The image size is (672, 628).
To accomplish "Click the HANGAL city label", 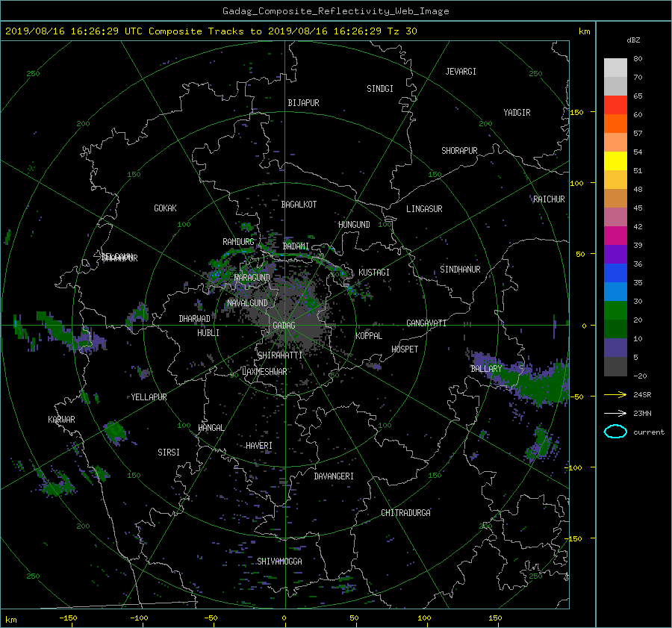I will click(x=211, y=428).
